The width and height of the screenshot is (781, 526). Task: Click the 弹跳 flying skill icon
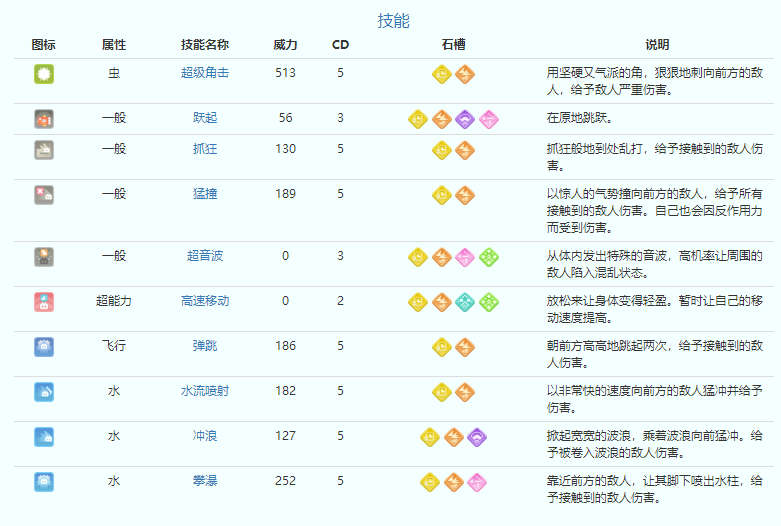coord(43,346)
